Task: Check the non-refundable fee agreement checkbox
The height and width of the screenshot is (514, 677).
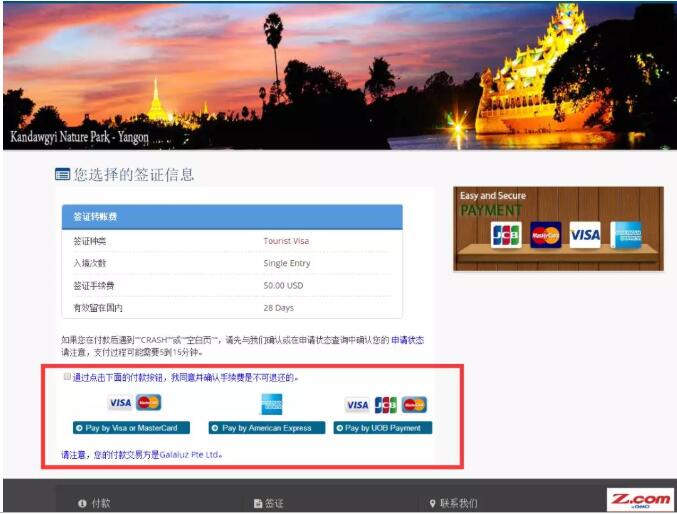Action: tap(67, 378)
